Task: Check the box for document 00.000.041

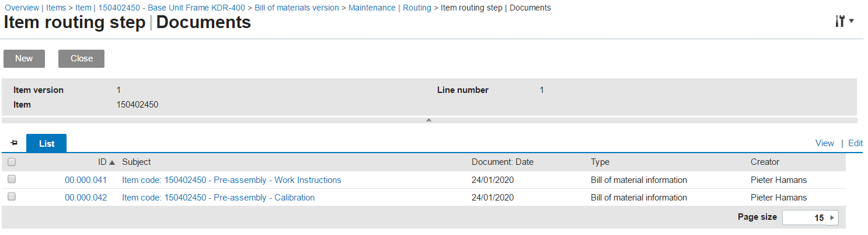Action: pyautogui.click(x=12, y=179)
